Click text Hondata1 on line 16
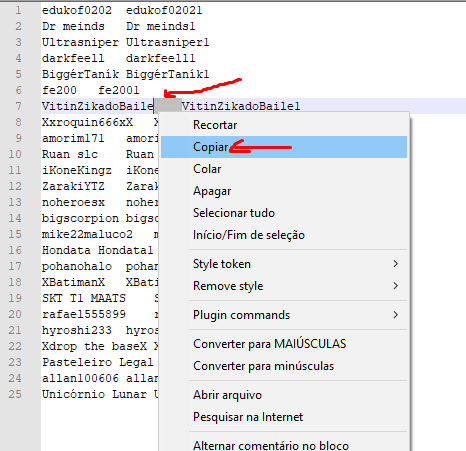Viewport: 466px width, 451px height. [126, 250]
